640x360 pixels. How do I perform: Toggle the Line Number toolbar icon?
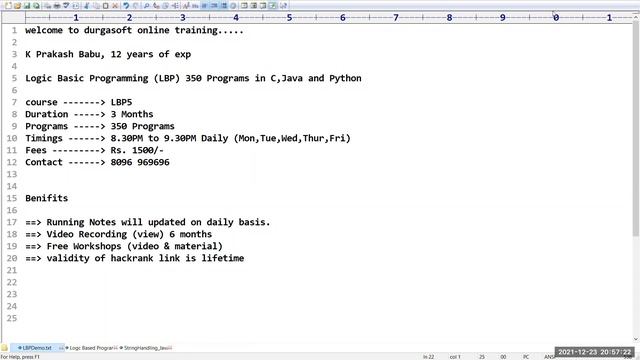pos(224,6)
